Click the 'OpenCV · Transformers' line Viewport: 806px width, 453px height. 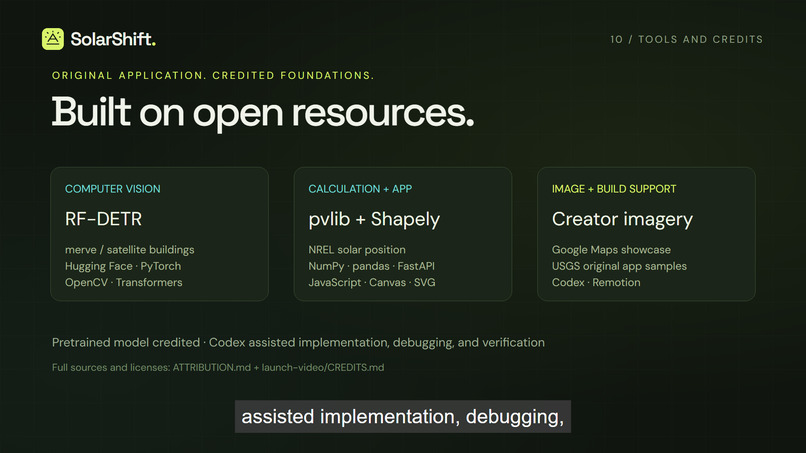[123, 282]
